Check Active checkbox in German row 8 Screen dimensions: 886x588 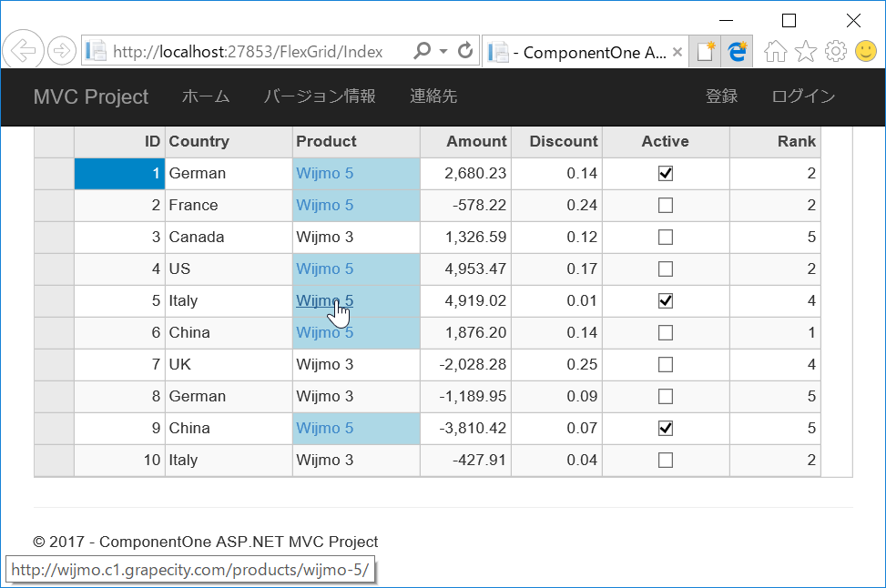[666, 397]
